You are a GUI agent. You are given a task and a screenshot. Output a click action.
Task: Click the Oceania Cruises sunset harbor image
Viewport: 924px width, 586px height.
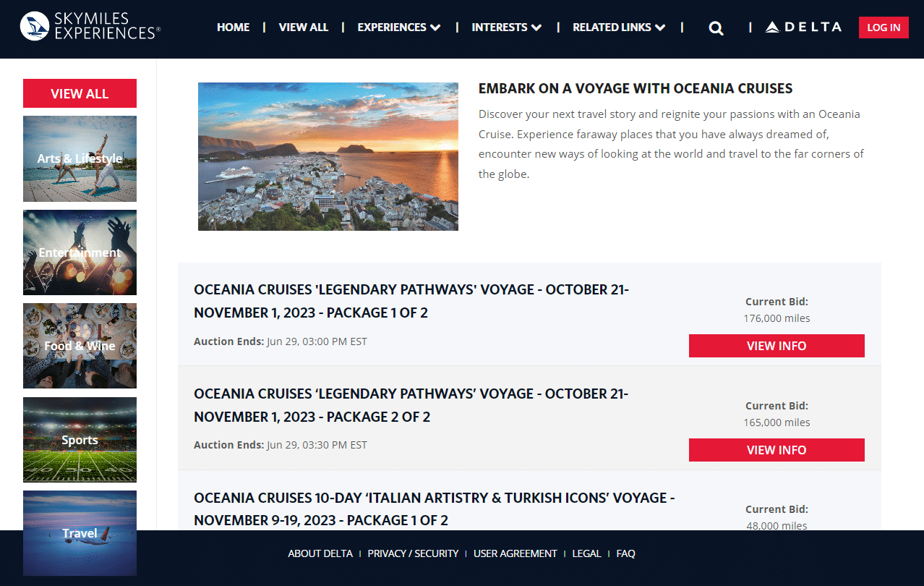[328, 156]
